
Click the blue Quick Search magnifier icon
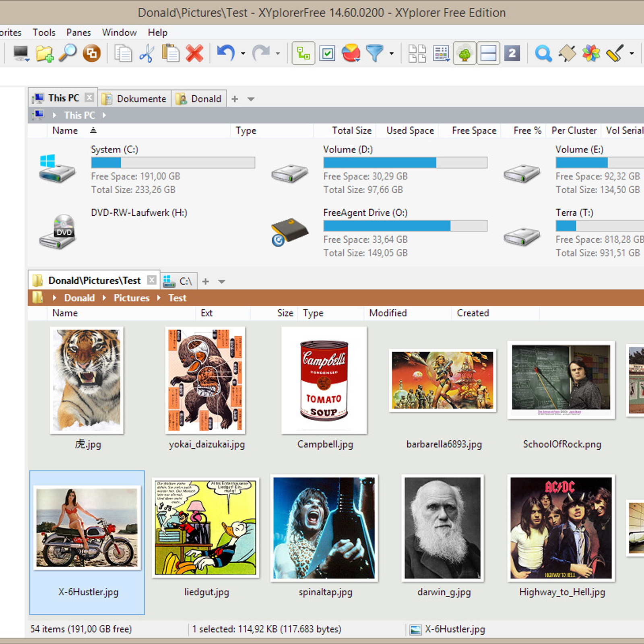(x=543, y=53)
